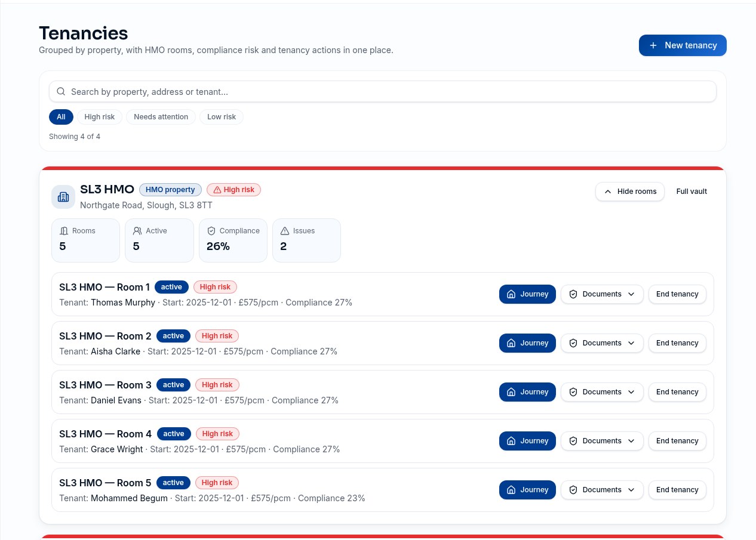
Task: Click tenant name Daniel Evans
Action: pos(116,400)
